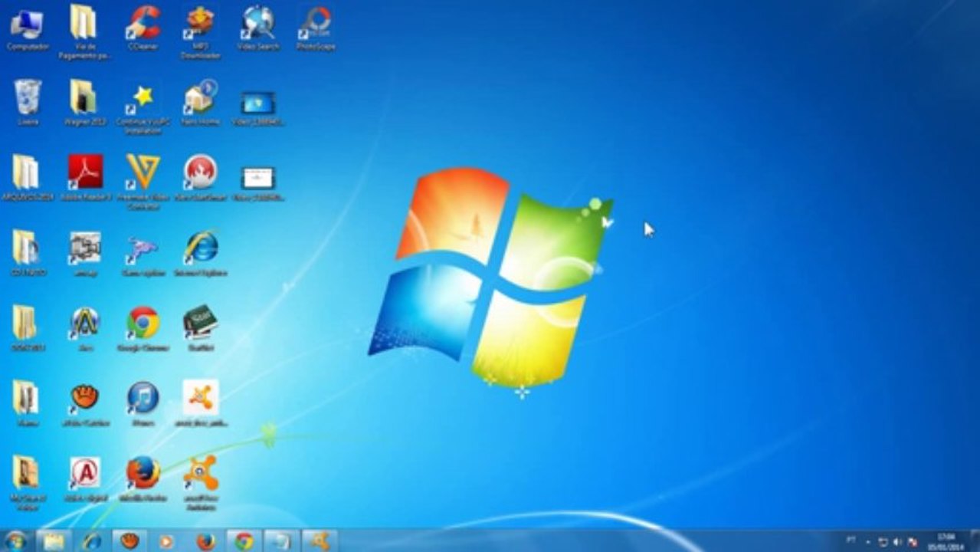Viewport: 980px width, 552px height.
Task: Select the Video Search shortcut
Action: point(258,28)
